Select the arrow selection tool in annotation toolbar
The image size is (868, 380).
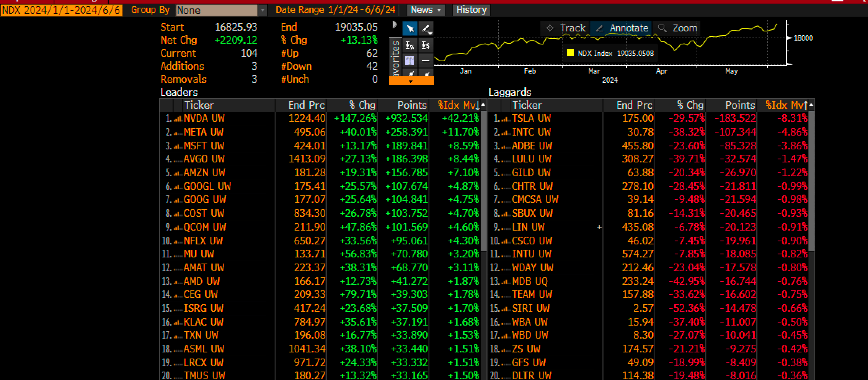410,28
